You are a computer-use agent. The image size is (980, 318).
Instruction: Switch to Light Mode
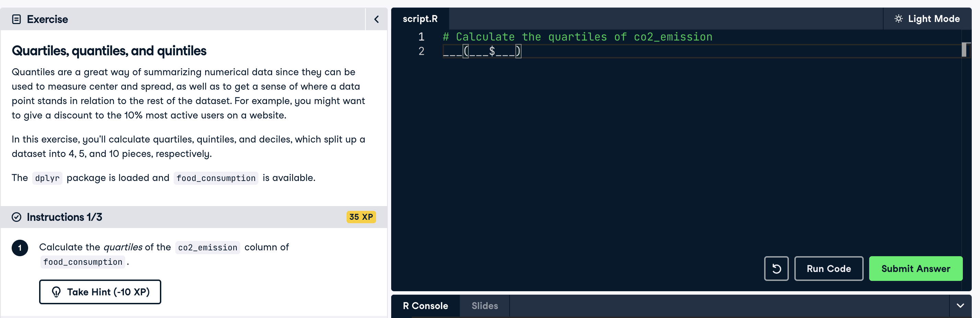point(927,19)
